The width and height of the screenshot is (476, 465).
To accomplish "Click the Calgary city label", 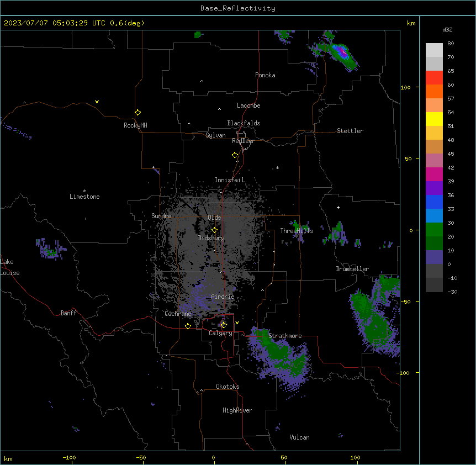I will pyautogui.click(x=220, y=333).
